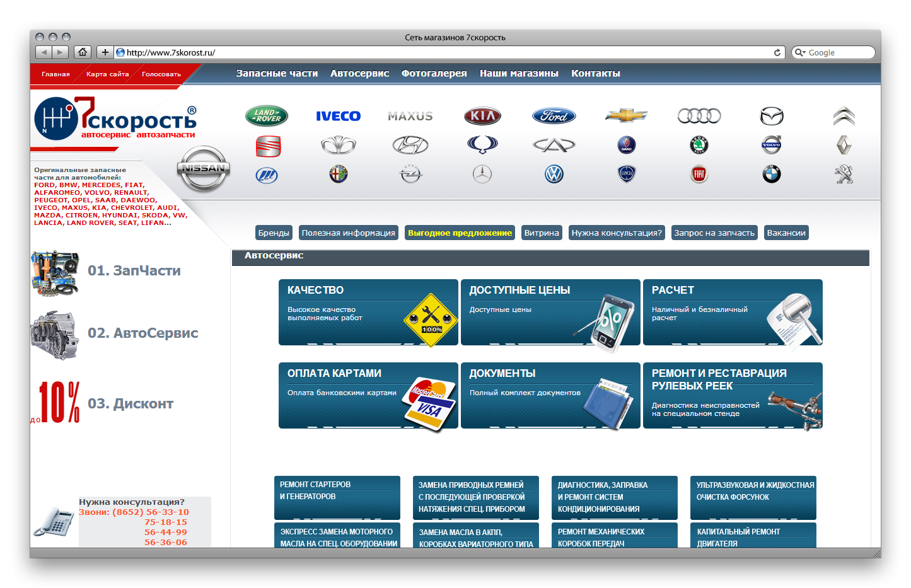This screenshot has height=588, width=911.
Task: Open the Контакты menu item
Action: pos(596,73)
